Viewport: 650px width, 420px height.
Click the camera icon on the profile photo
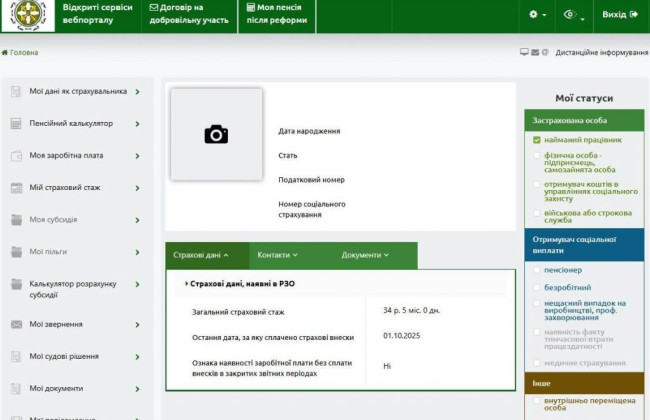(x=216, y=134)
